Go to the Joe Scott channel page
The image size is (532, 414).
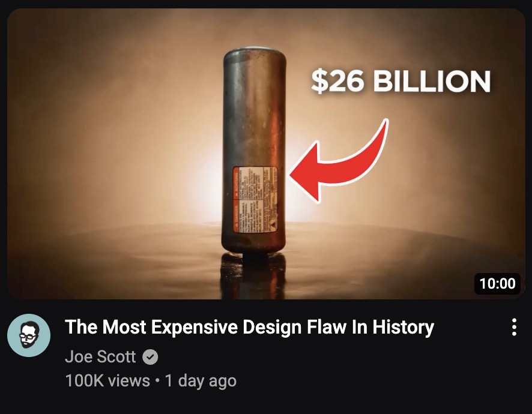point(100,356)
